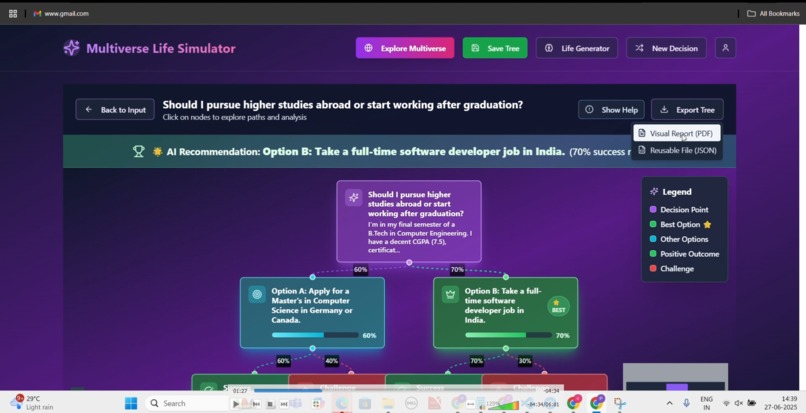Click the connector dot below root node
The image size is (806, 413).
(x=409, y=262)
